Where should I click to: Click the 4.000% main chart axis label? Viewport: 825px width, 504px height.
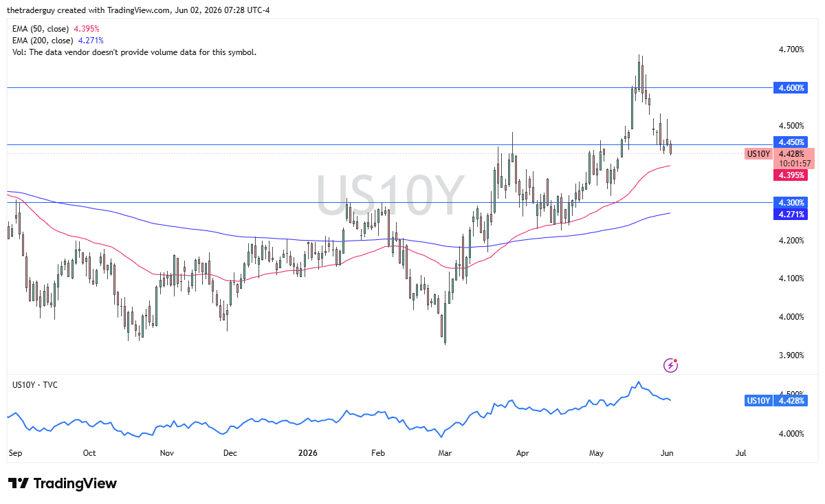[792, 317]
